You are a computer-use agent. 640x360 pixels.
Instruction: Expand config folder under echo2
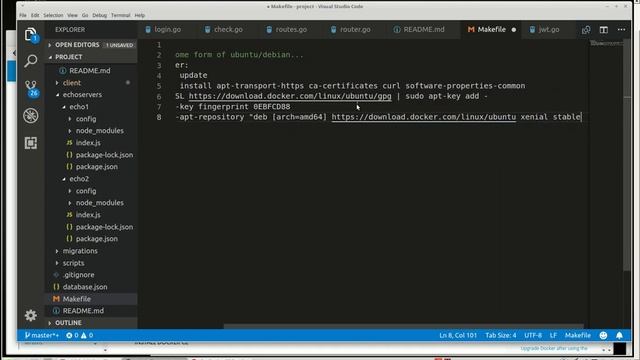(91, 191)
